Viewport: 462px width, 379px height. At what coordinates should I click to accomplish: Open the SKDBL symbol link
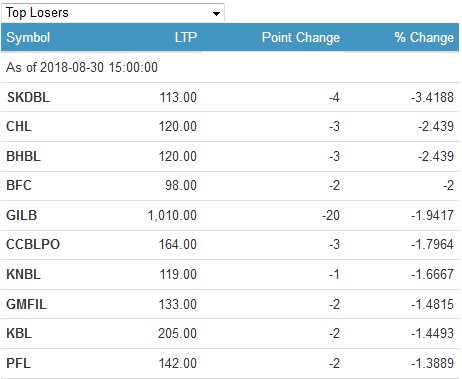28,97
